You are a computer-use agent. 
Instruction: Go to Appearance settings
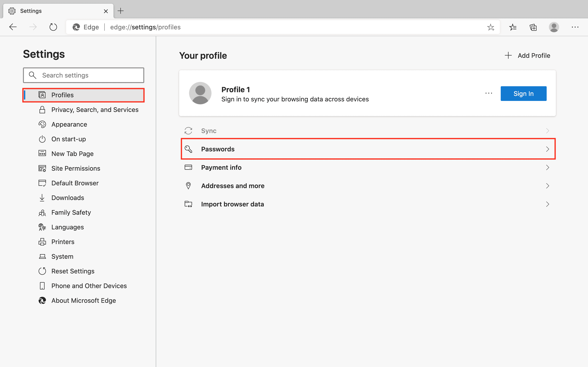pos(69,125)
